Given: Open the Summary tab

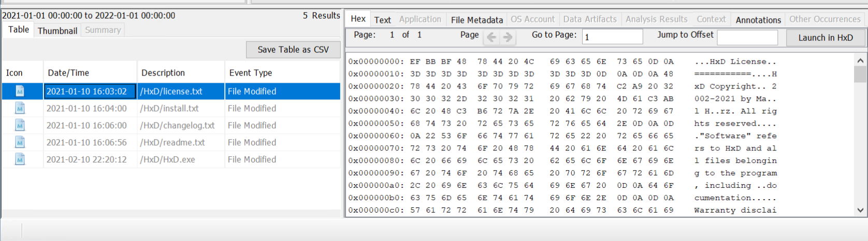Looking at the screenshot, I should coord(103,30).
